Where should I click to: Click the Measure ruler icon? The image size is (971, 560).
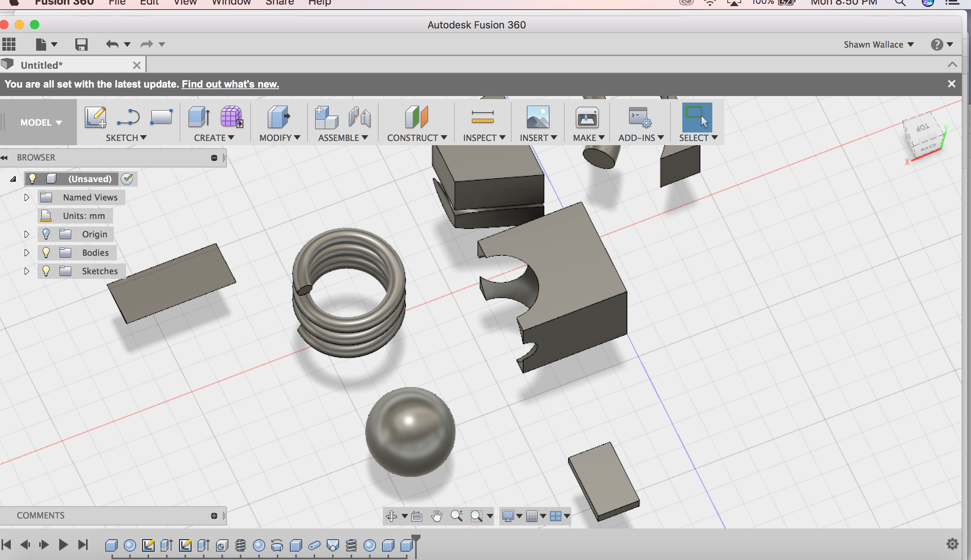[x=482, y=117]
